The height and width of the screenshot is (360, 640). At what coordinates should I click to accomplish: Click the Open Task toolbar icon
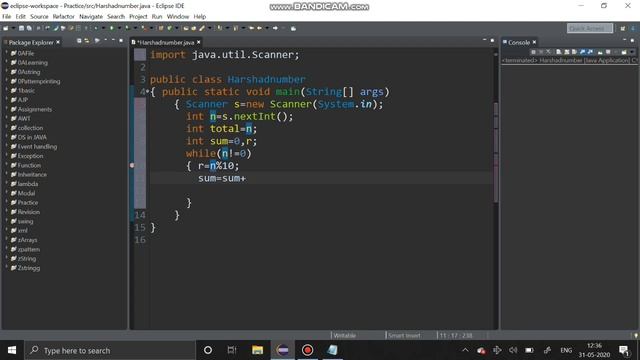(193, 28)
